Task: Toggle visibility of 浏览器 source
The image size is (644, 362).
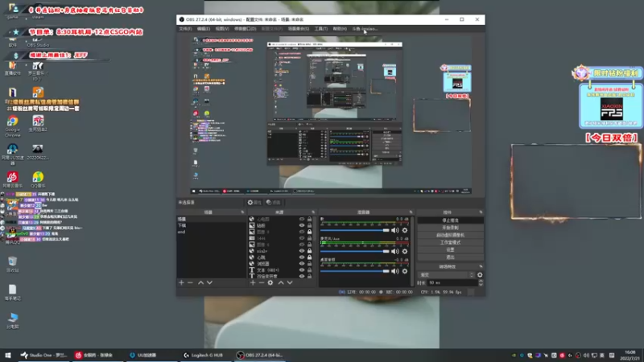Action: (x=302, y=264)
